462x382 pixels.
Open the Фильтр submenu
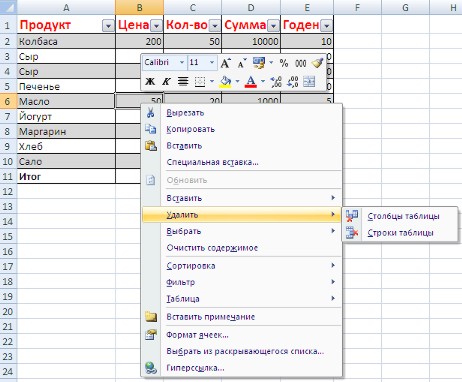click(242, 282)
